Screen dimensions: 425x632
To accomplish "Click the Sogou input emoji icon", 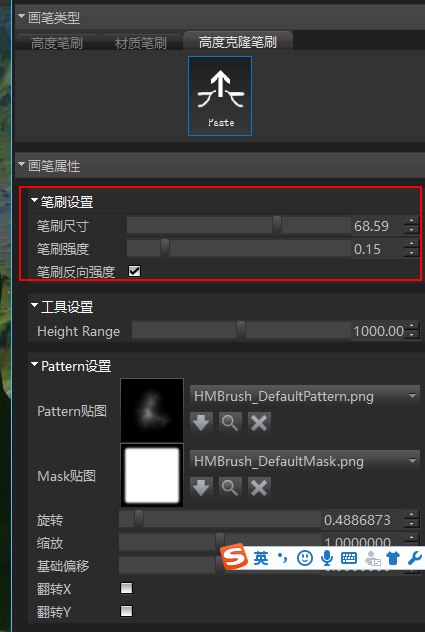I will 305,558.
